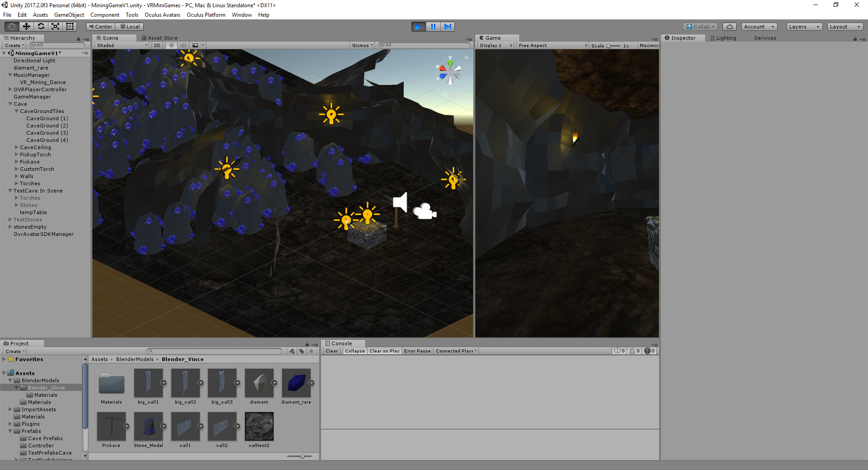Select the Hand tool in toolbar
Viewport: 868px width, 470px height.
[12, 27]
